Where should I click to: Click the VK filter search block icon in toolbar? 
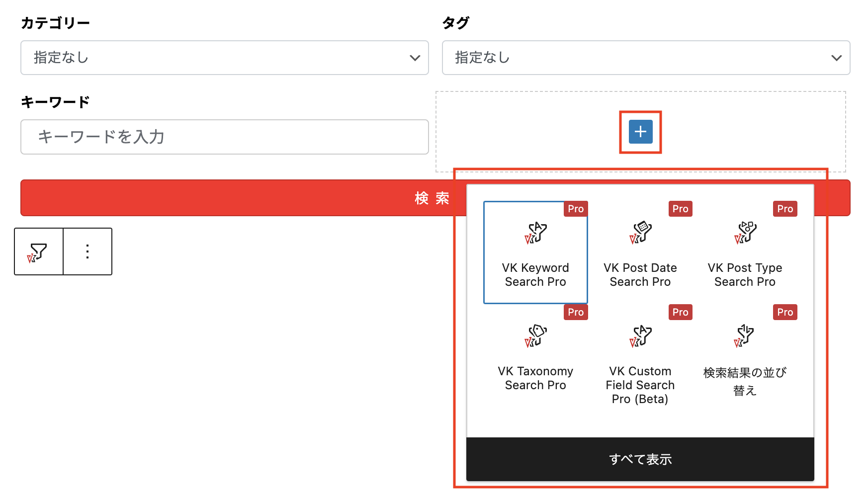(x=39, y=251)
